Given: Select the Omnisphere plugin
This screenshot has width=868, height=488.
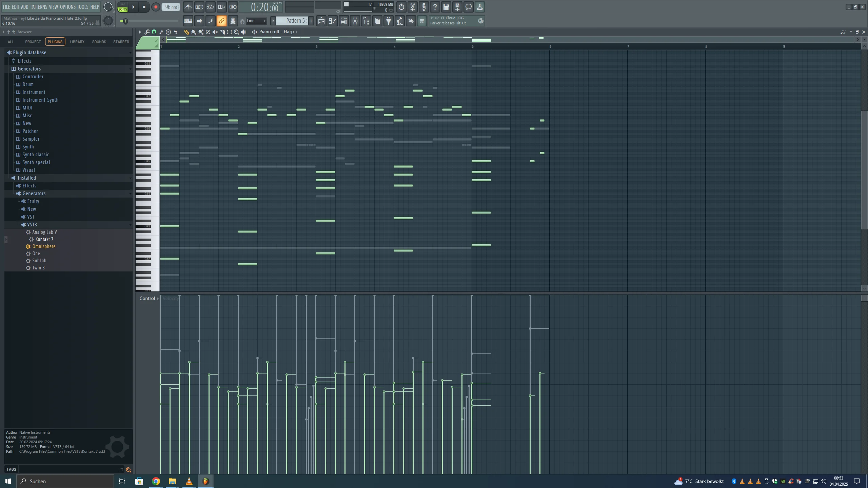Looking at the screenshot, I should click(44, 246).
